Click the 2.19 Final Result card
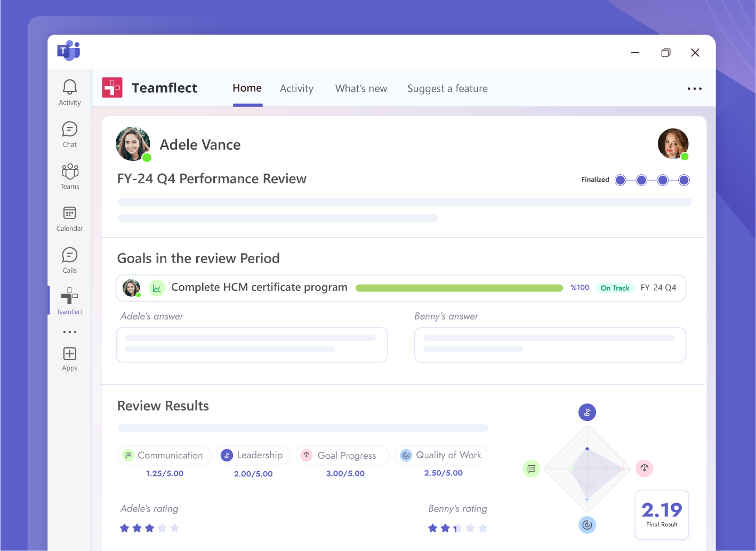 click(662, 515)
